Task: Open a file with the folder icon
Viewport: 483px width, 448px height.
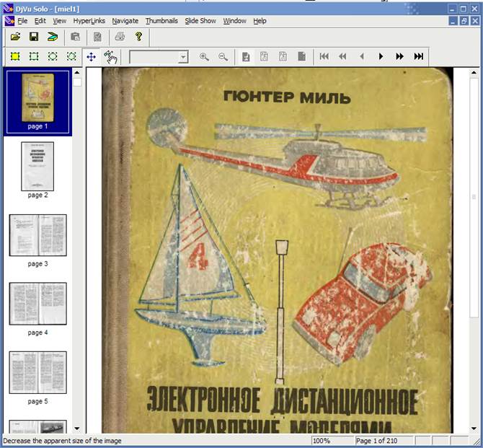Action: click(x=15, y=37)
